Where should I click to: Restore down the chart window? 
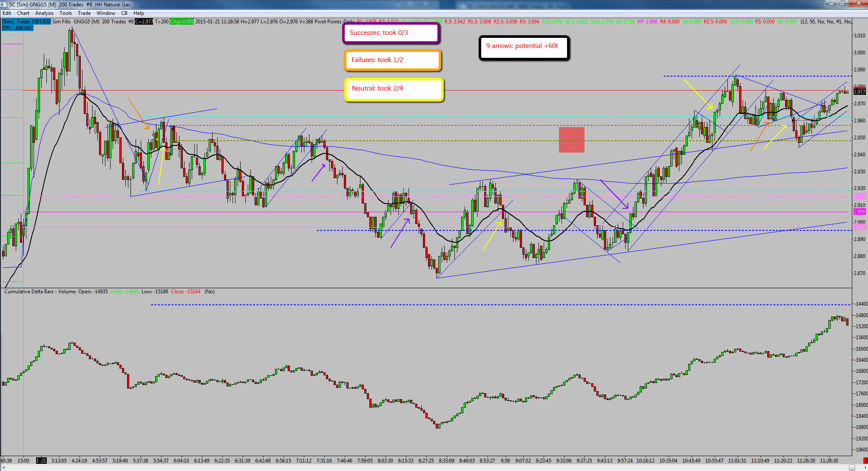tap(842, 4)
